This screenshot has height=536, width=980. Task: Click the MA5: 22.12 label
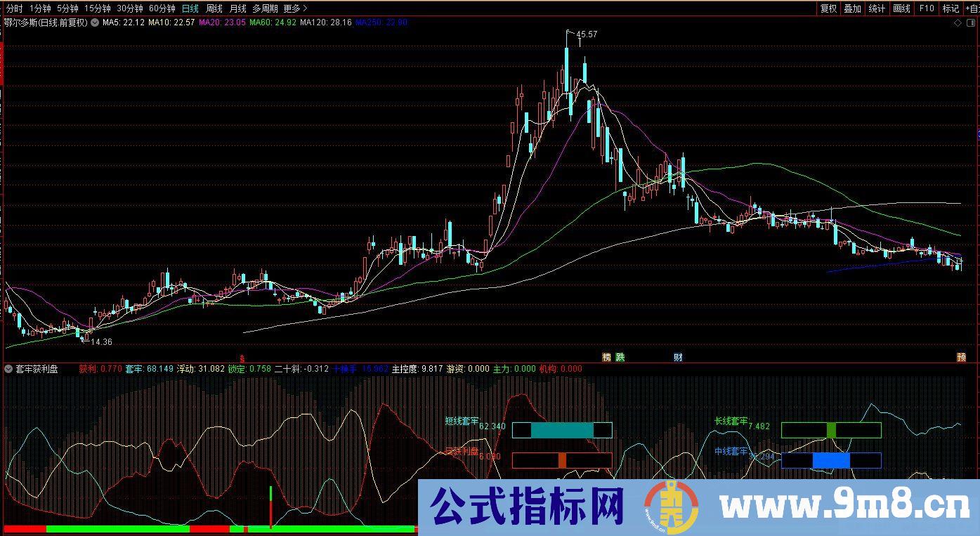click(x=124, y=22)
